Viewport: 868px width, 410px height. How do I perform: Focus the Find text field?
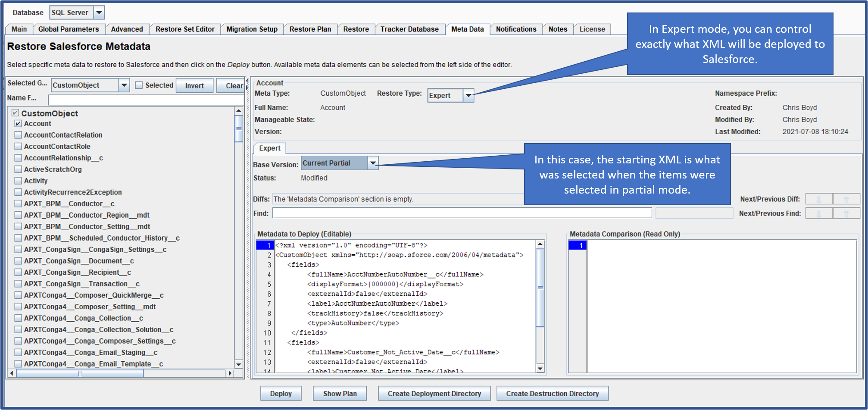[x=462, y=213]
